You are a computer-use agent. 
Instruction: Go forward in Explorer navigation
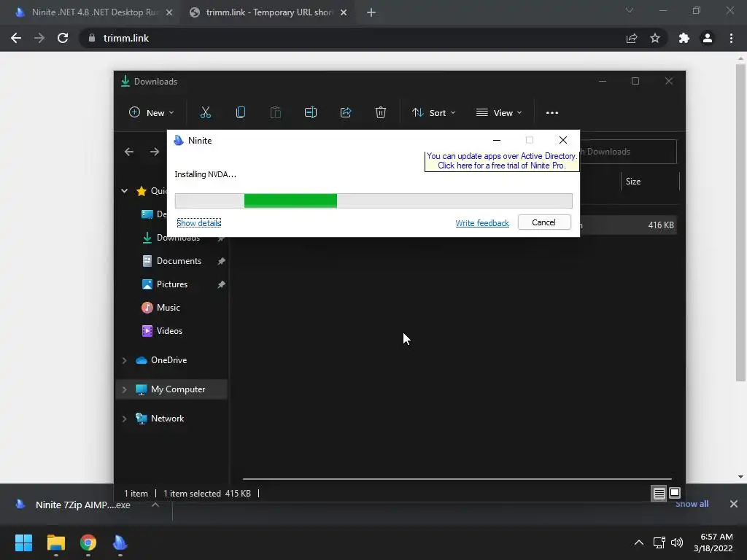coord(155,152)
